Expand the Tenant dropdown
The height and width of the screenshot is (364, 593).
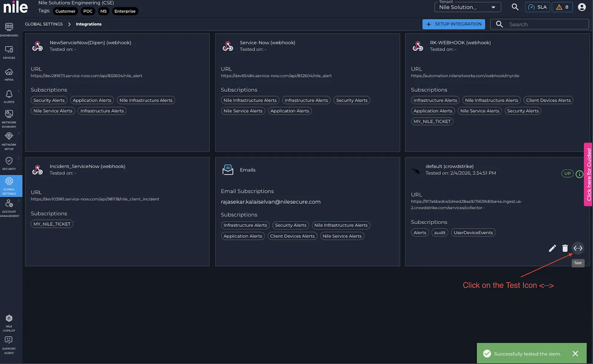(x=467, y=7)
